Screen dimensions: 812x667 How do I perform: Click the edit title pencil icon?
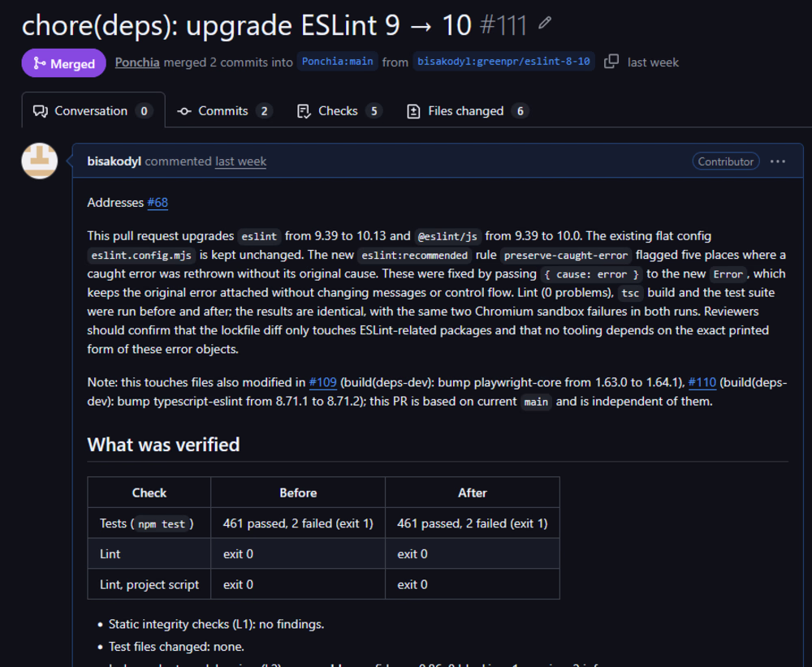(x=544, y=23)
